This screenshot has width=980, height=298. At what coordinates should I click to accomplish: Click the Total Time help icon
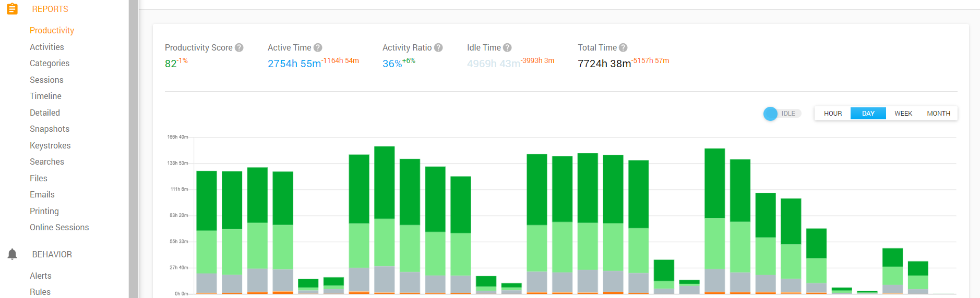[x=623, y=47]
